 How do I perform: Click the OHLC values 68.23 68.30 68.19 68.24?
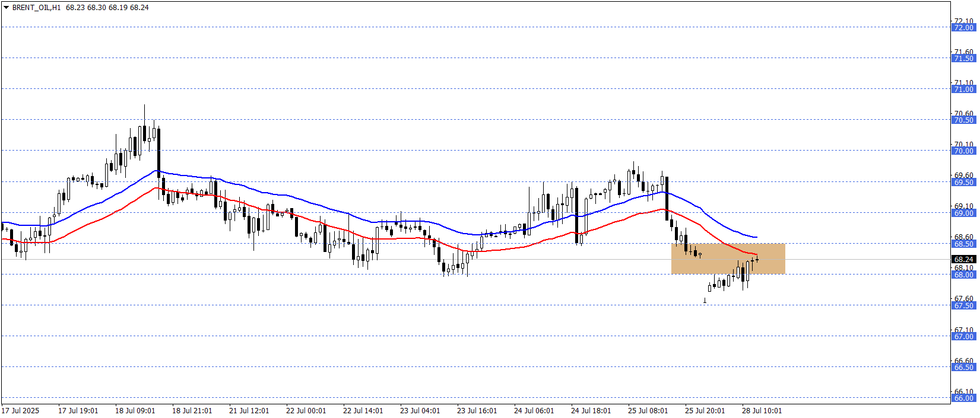[x=107, y=8]
